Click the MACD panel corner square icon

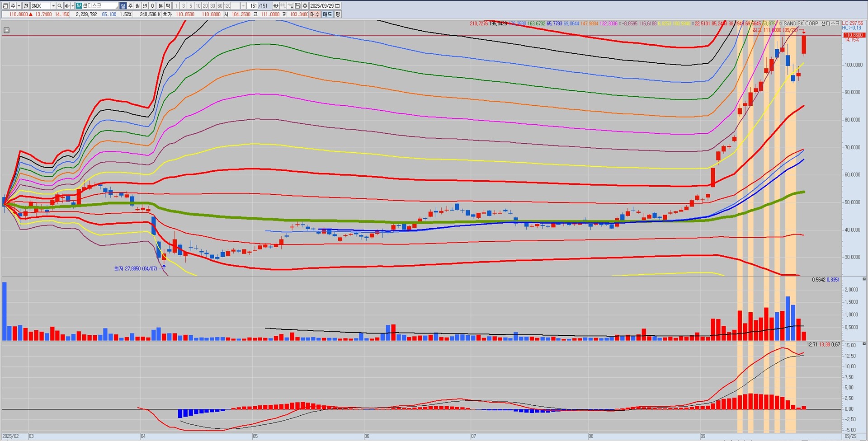pos(864,344)
